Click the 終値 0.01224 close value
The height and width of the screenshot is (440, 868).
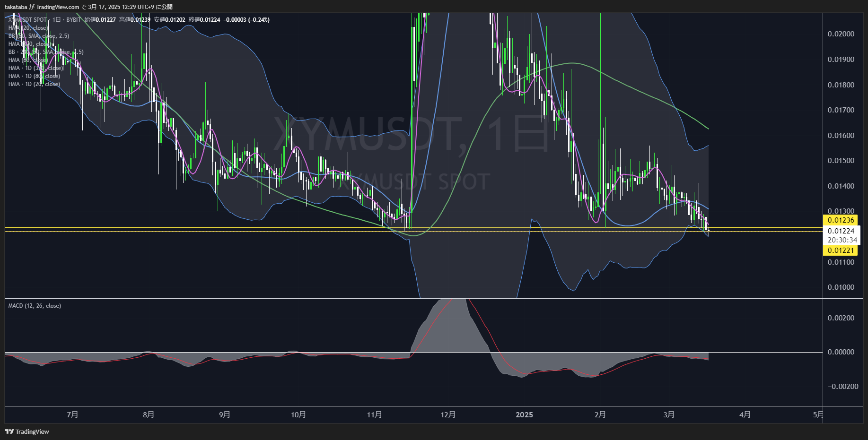(x=204, y=20)
